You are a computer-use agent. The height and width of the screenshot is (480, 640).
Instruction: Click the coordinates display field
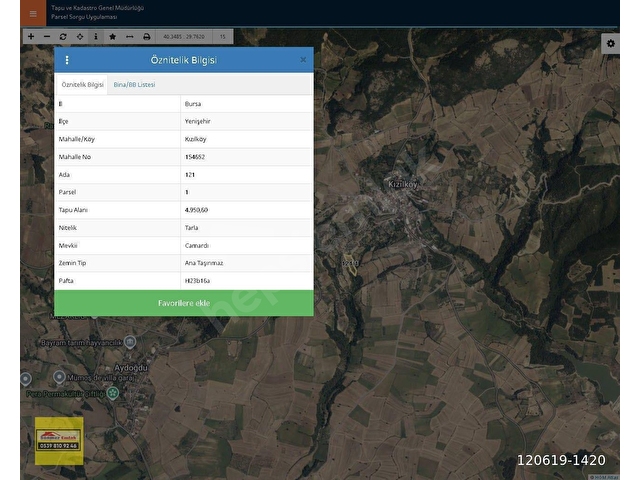click(184, 37)
